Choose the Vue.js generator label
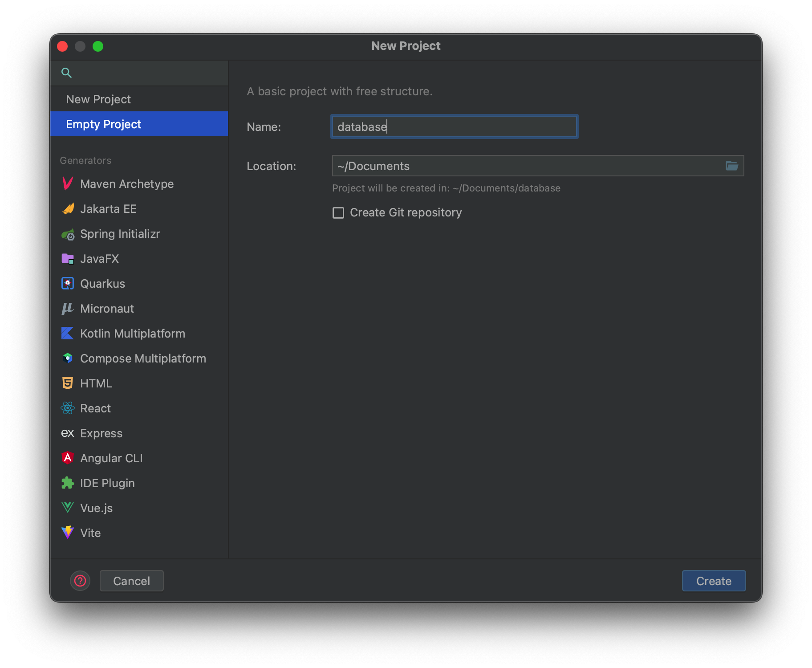 [96, 508]
